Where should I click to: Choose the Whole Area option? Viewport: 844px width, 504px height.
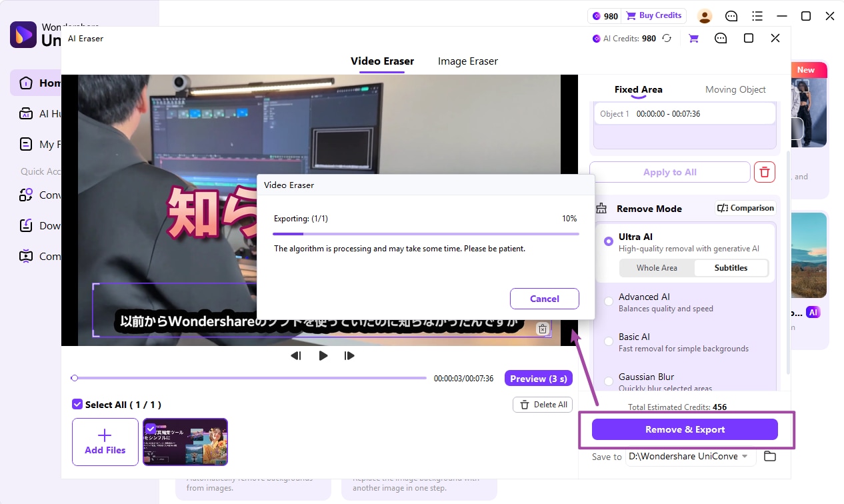point(657,268)
